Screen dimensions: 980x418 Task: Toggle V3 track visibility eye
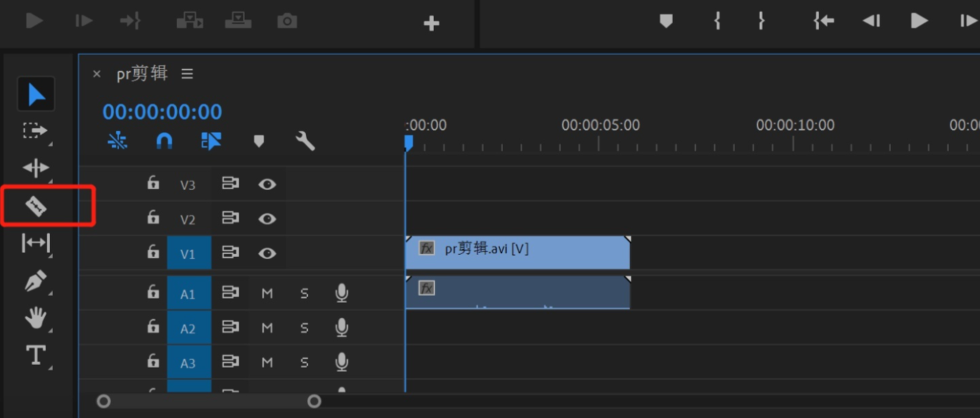(x=267, y=184)
